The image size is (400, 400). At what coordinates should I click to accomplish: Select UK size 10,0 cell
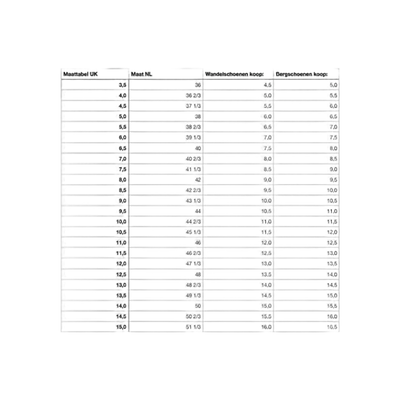(95, 222)
